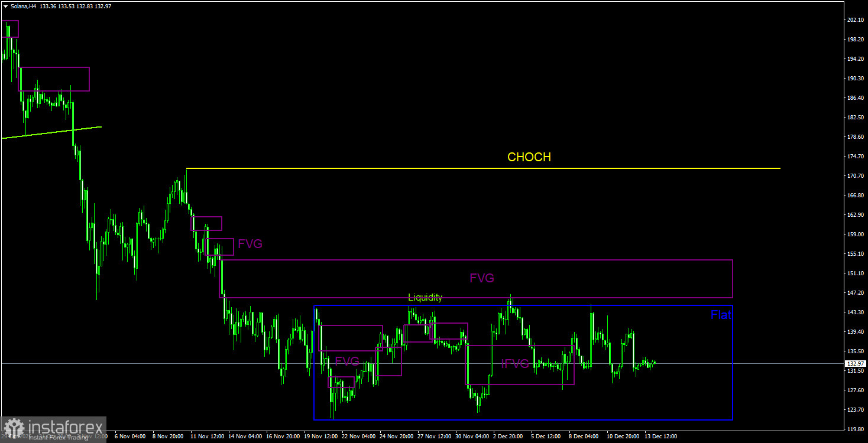Click the 190.30 price scale label

pos(854,79)
